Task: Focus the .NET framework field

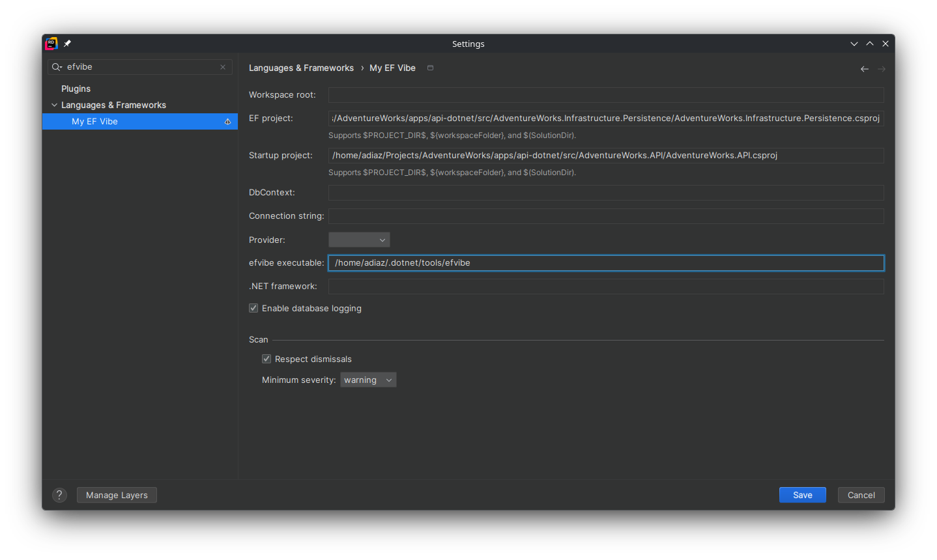Action: click(x=606, y=287)
